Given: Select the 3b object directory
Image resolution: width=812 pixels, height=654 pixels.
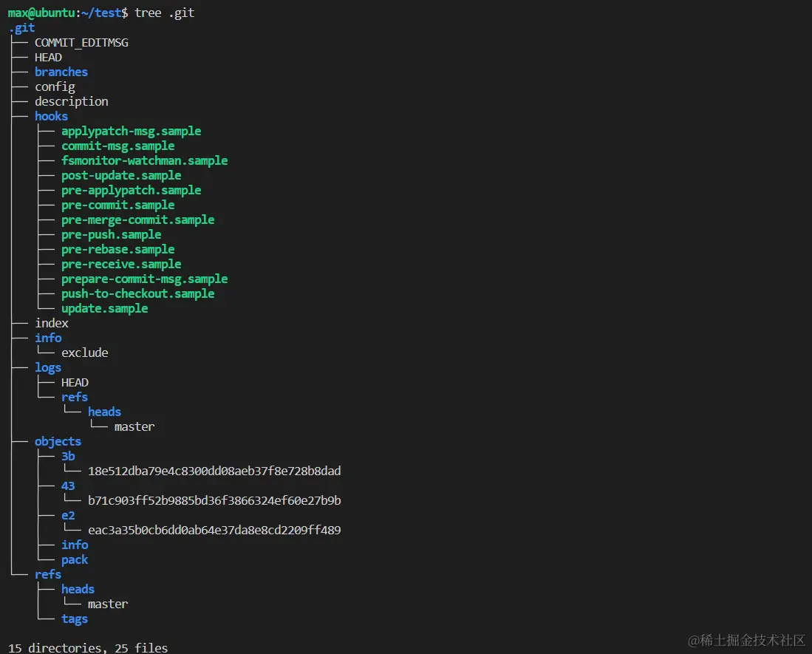Looking at the screenshot, I should coord(69,456).
